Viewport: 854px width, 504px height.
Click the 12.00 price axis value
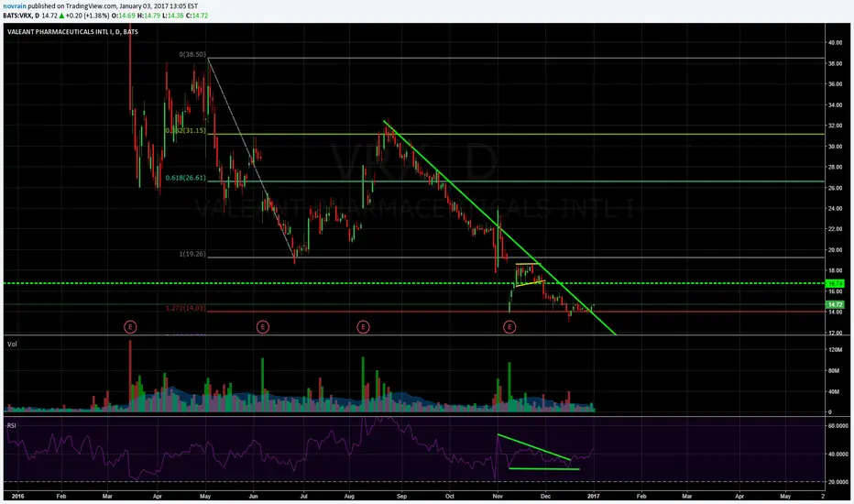[x=835, y=333]
